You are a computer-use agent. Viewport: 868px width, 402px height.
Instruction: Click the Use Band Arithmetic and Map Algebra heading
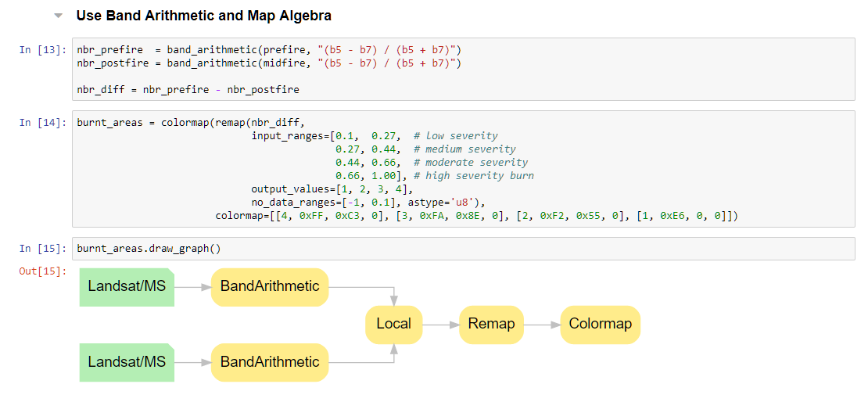pos(203,16)
